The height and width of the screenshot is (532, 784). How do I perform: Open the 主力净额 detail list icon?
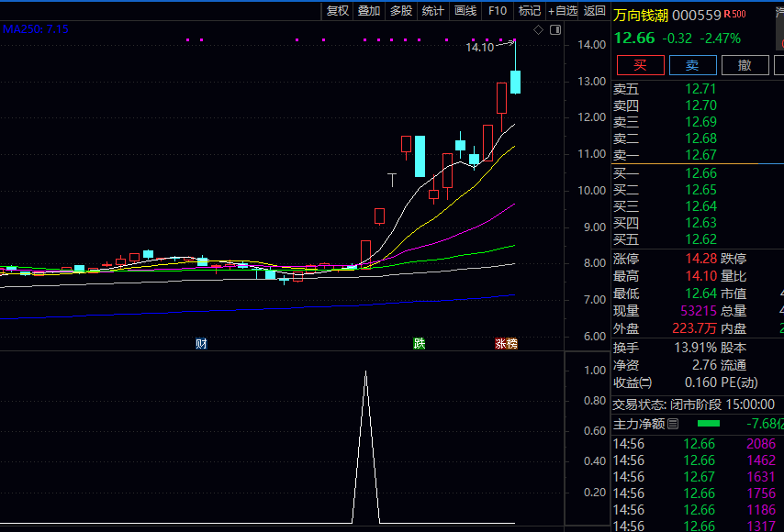[x=673, y=424]
